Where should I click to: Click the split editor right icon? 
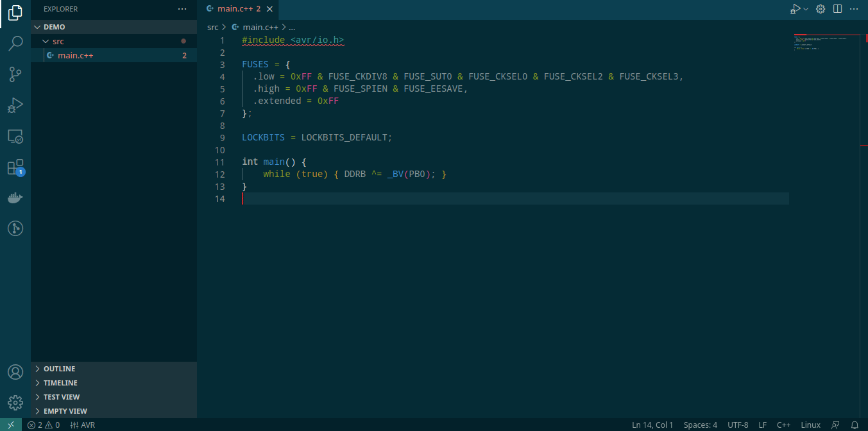[837, 9]
